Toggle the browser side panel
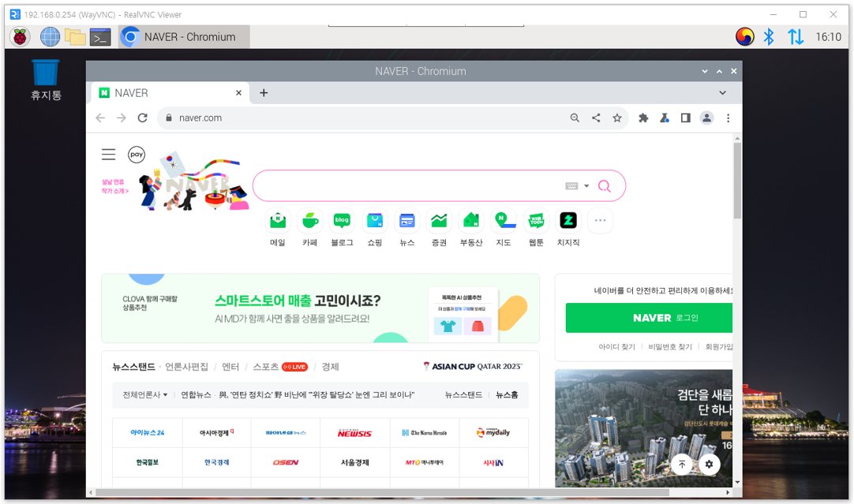Screen dimensions: 854x504 (x=686, y=118)
